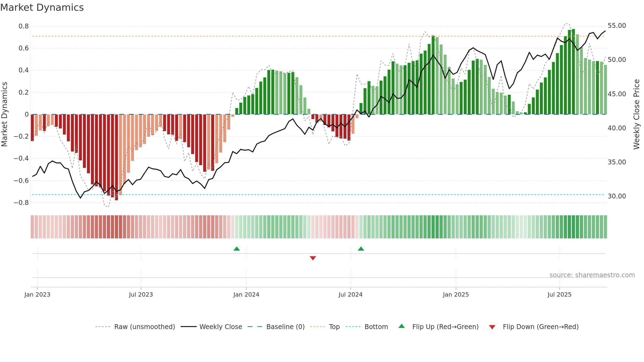Click the 0.2 left axis tick label
The image size is (644, 362).
(x=24, y=93)
